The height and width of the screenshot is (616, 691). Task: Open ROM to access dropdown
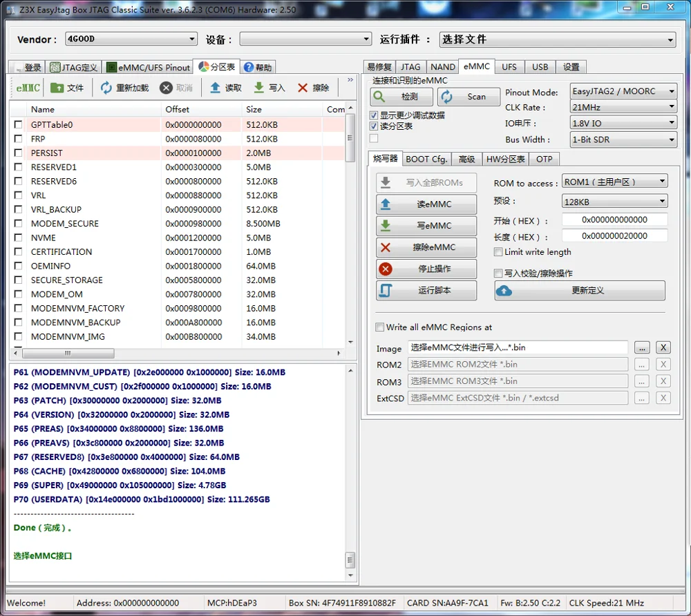(614, 182)
